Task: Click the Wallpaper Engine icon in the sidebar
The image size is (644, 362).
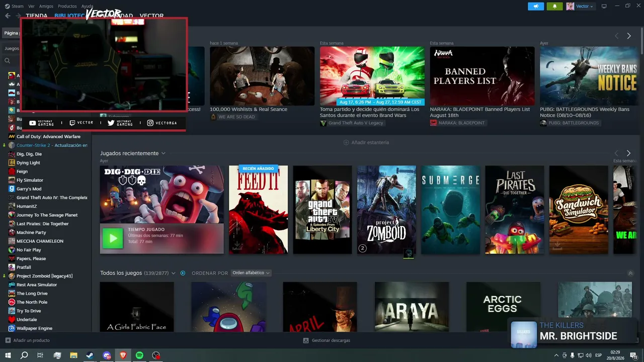Action: pos(12,328)
